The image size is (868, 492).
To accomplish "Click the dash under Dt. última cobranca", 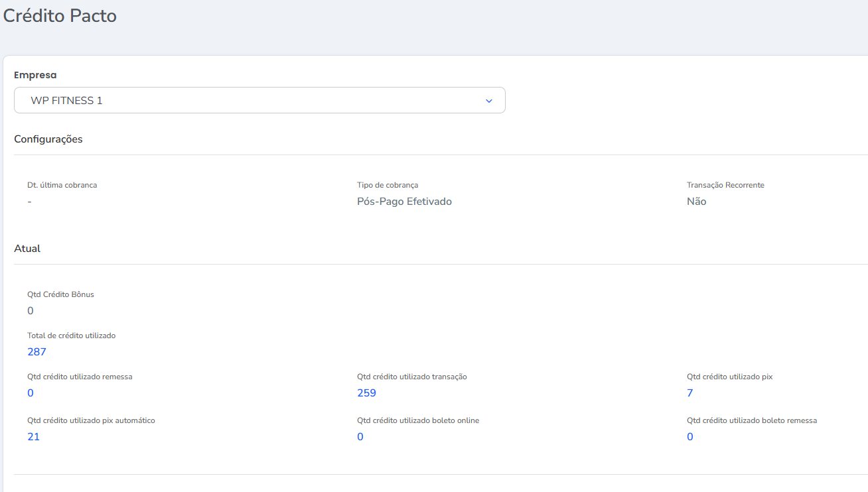I will click(30, 202).
